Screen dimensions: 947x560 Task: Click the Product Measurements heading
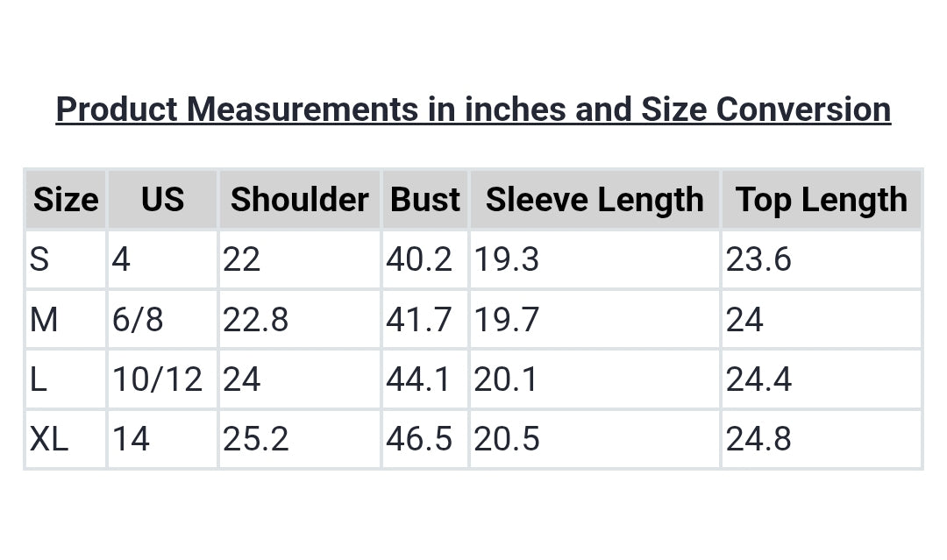click(473, 110)
